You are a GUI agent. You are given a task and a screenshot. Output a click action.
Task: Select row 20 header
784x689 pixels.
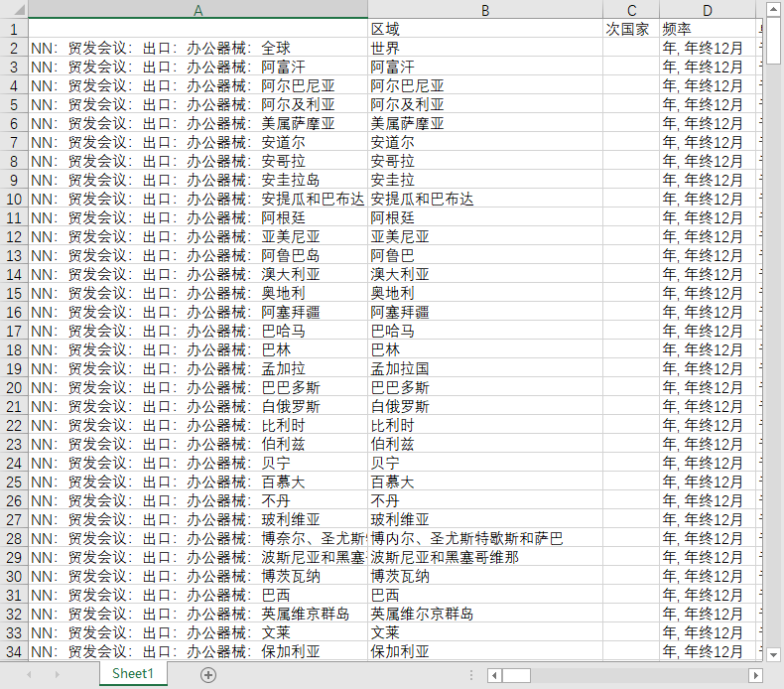[x=14, y=388]
